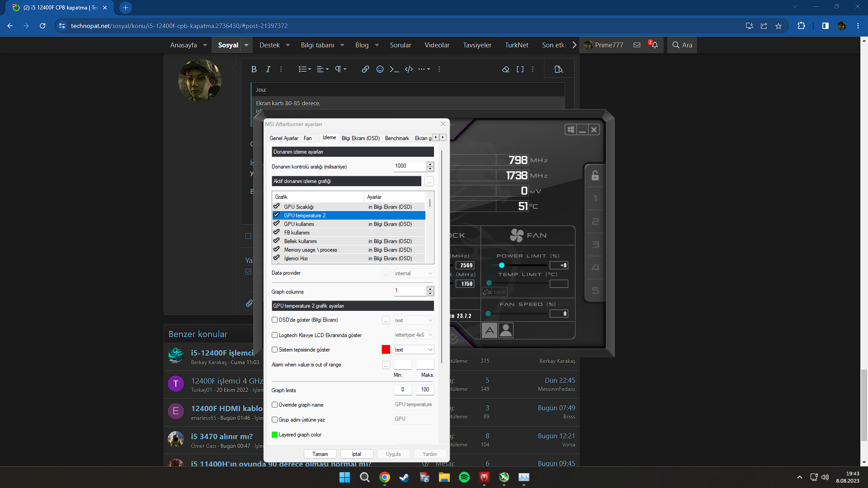Click the Afterburner user profile icon
The width and height of the screenshot is (868, 488).
pyautogui.click(x=506, y=330)
